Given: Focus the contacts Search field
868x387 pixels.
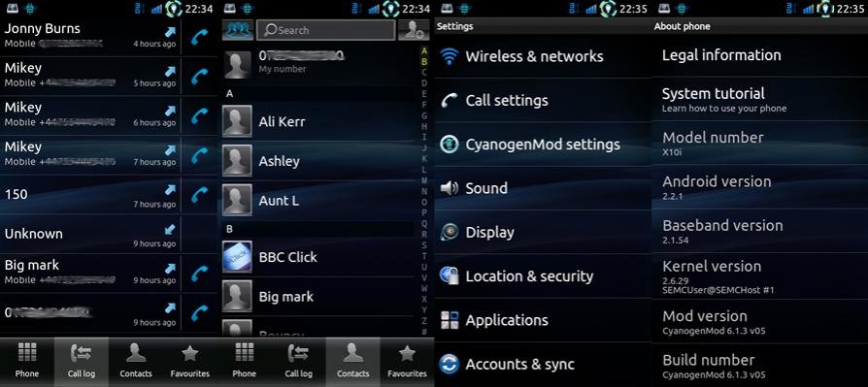Looking at the screenshot, I should coord(326,30).
